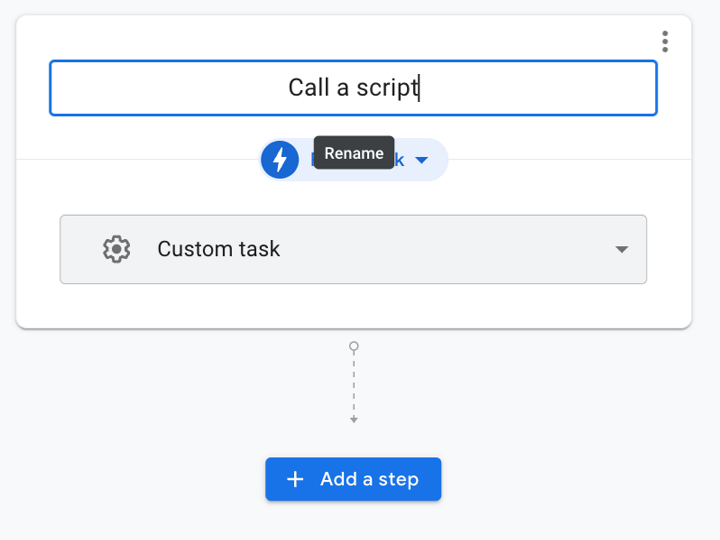Image resolution: width=720 pixels, height=540 pixels.
Task: Click the 'Add a step' text label
Action: coord(369,480)
